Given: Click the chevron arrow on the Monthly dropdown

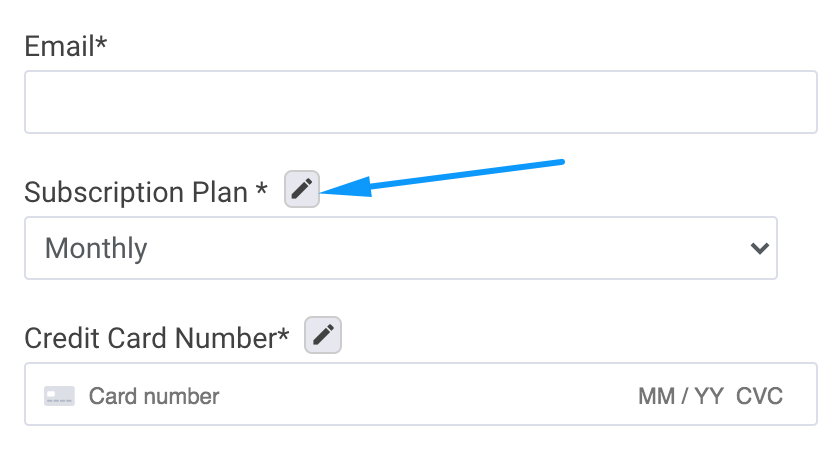Looking at the screenshot, I should [759, 248].
